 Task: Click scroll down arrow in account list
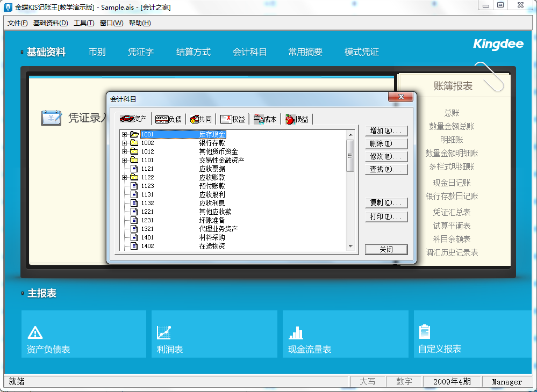350,246
